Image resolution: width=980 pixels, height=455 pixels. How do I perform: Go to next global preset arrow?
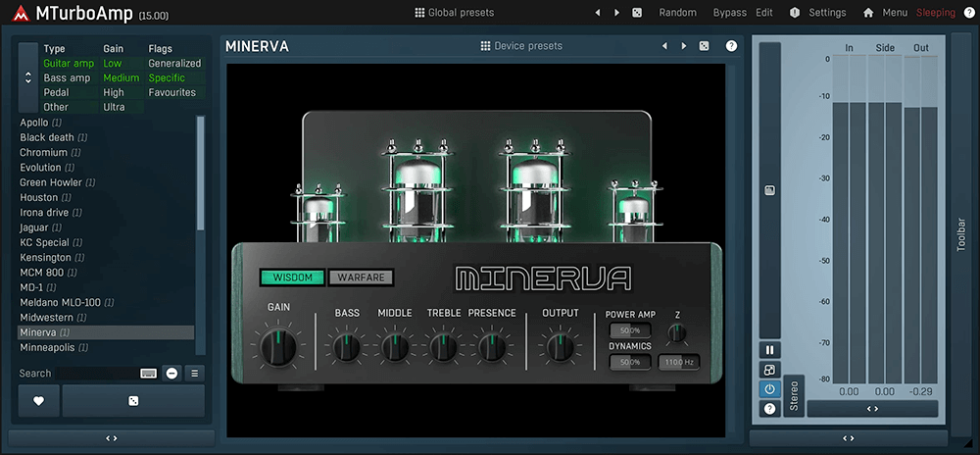pyautogui.click(x=616, y=13)
